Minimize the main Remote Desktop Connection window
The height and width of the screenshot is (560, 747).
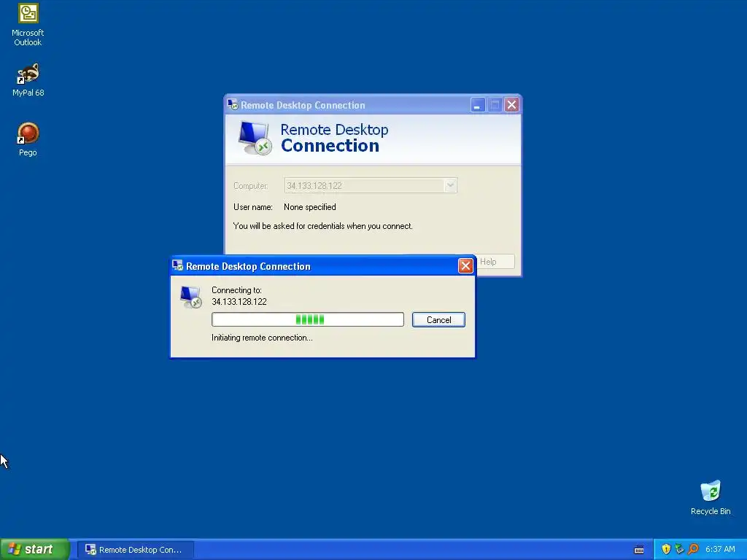pyautogui.click(x=477, y=105)
